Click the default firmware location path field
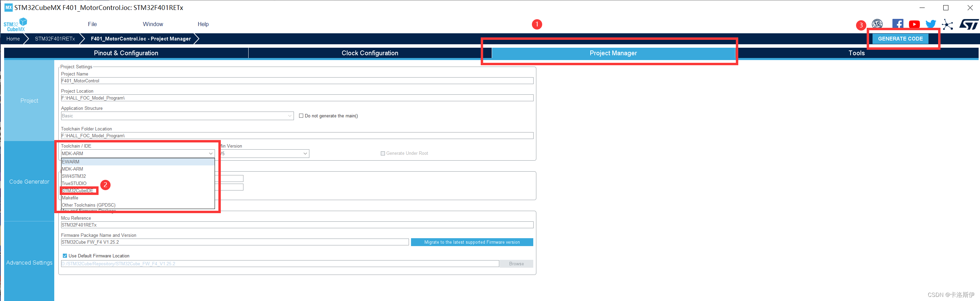Viewport: 980px width, 301px height. click(x=280, y=264)
